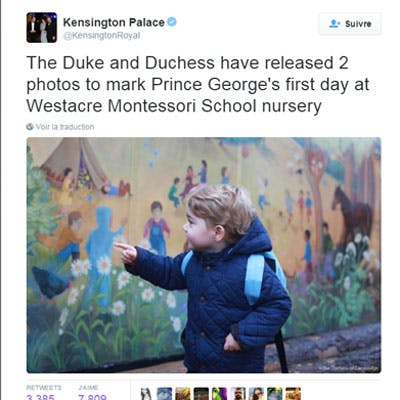Click the blue verified badge
Screen dimensions: 400x400
[172, 22]
